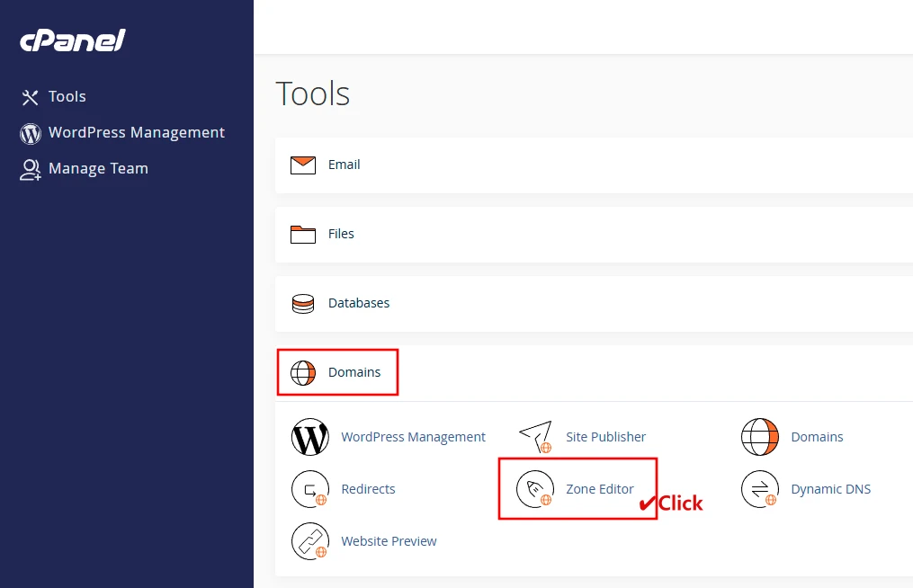The height and width of the screenshot is (588, 913).
Task: Open the Dynamic DNS text link
Action: (830, 489)
